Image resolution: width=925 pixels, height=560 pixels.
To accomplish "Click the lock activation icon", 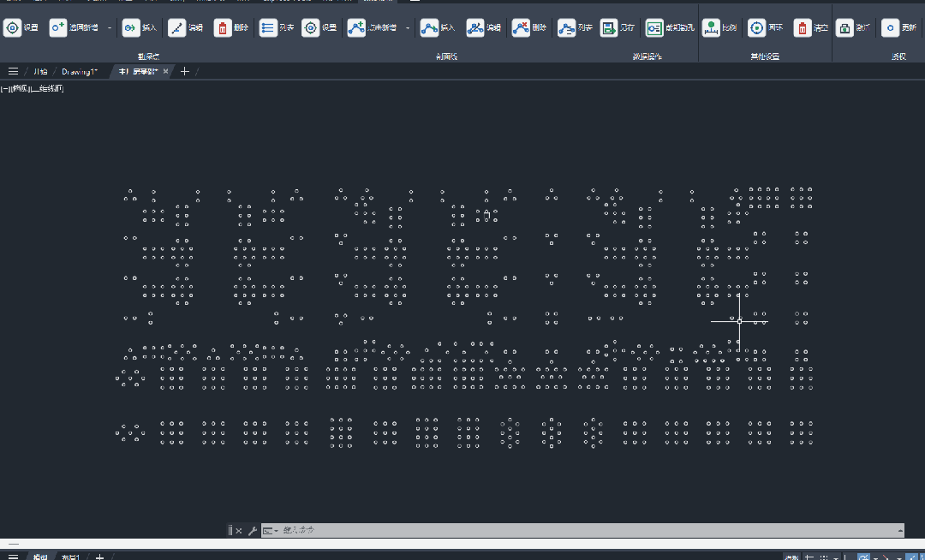I will (844, 27).
